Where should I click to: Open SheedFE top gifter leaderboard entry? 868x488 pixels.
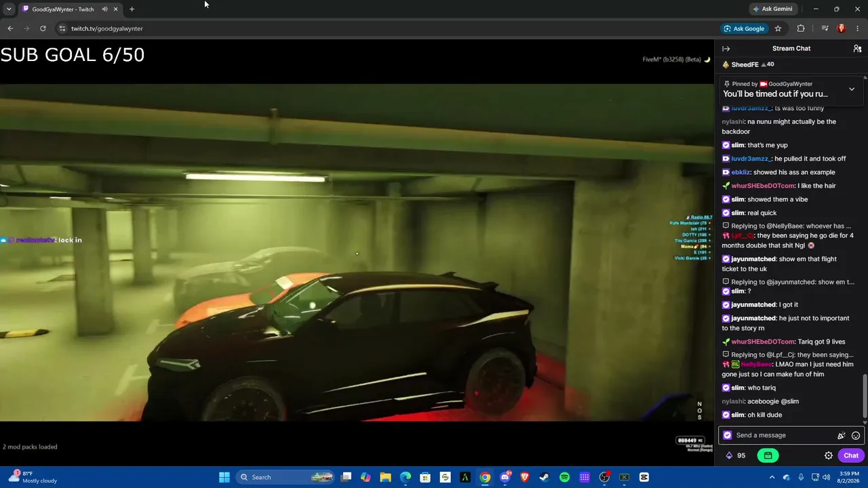tap(748, 64)
